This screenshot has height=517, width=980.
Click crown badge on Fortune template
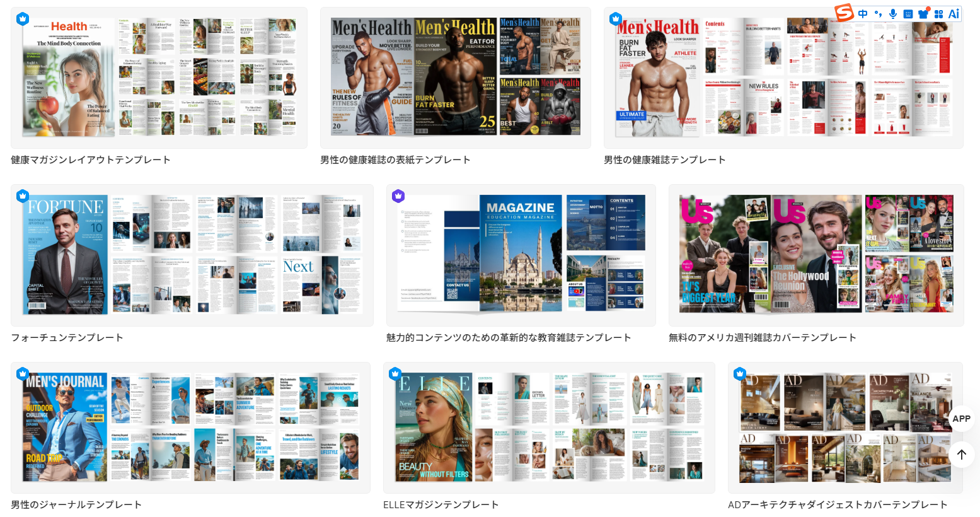pyautogui.click(x=23, y=195)
